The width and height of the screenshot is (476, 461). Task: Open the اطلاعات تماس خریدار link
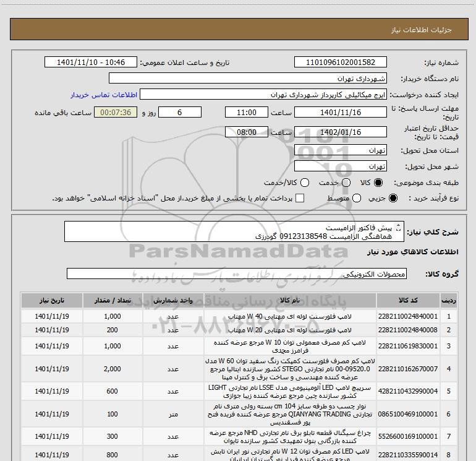tap(104, 95)
